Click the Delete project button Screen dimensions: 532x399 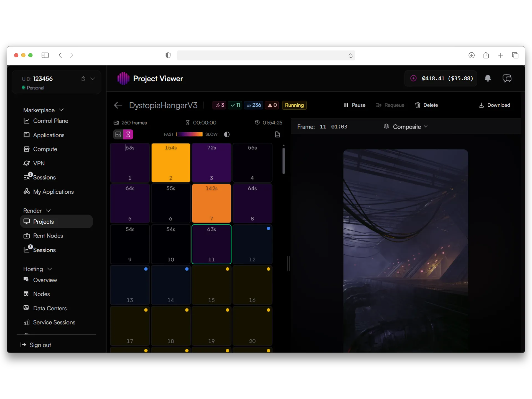[x=426, y=105]
